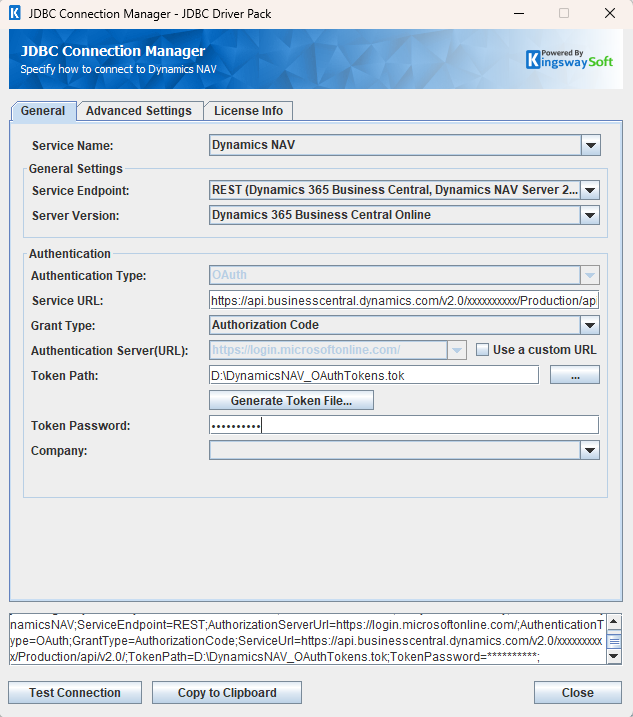The height and width of the screenshot is (717, 633).
Task: Click Copy to Clipboard button
Action: (227, 693)
